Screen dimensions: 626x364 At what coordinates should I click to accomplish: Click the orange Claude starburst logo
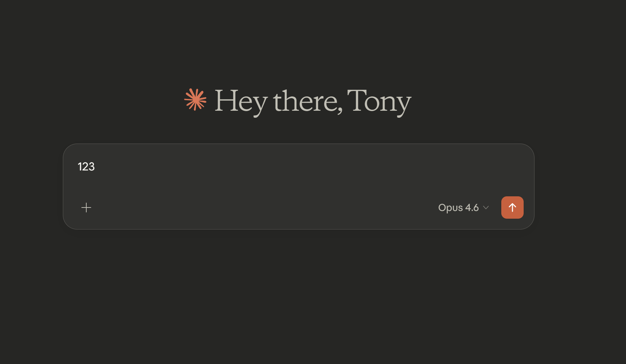tap(195, 100)
